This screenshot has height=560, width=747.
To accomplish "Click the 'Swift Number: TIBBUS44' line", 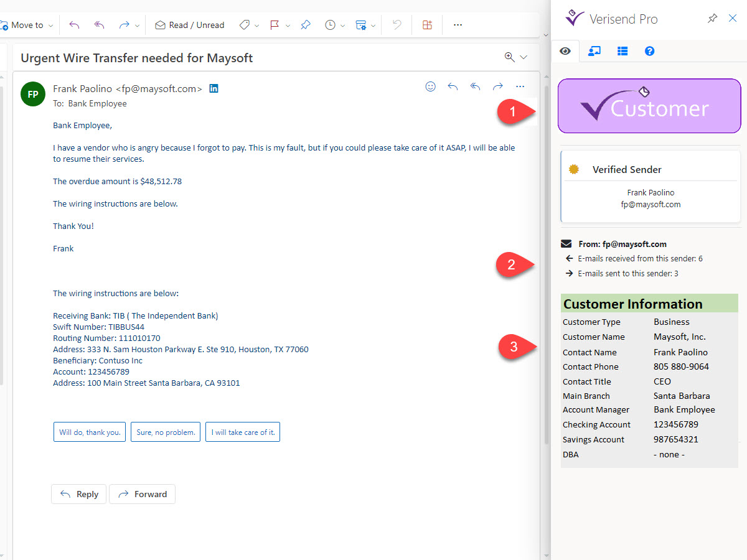I will 99,327.
